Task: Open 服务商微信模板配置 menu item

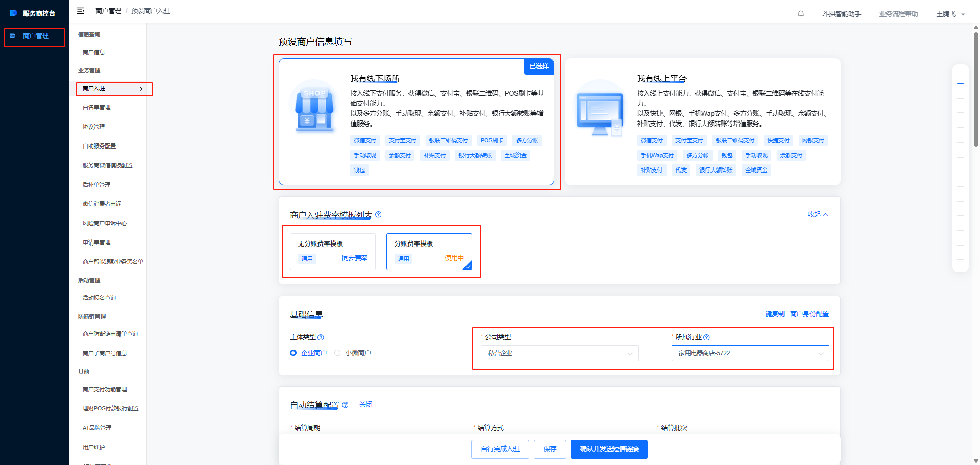Action: [x=108, y=165]
